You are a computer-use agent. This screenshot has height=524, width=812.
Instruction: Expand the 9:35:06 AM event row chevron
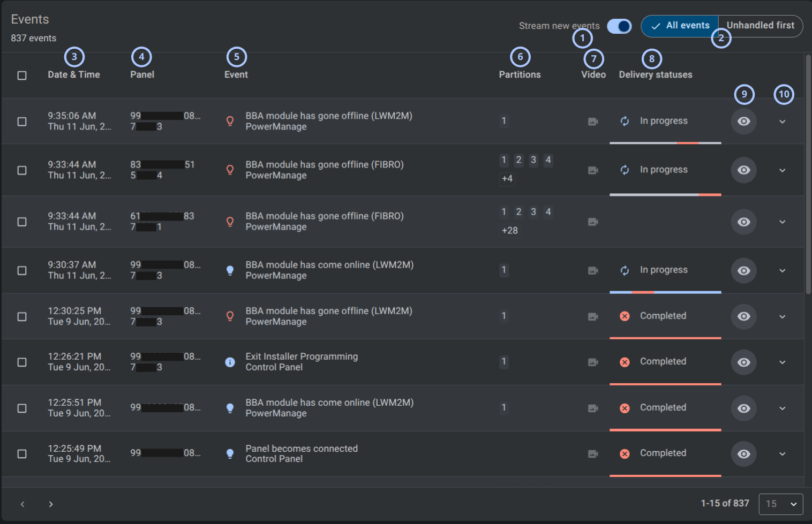[x=783, y=121]
